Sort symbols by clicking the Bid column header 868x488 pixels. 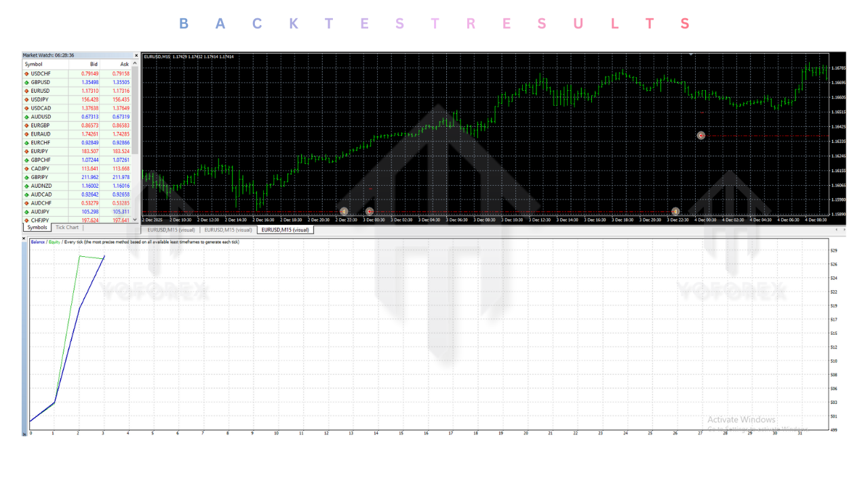coord(93,64)
